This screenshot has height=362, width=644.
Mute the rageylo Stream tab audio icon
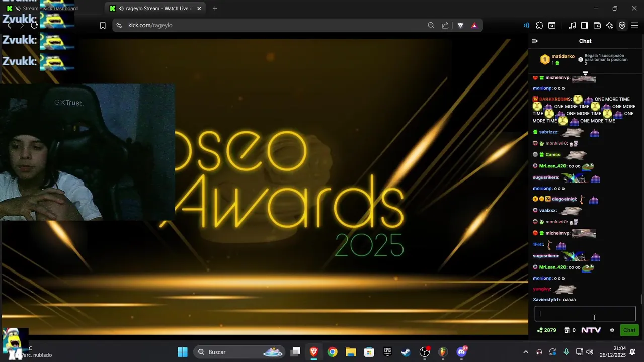[121, 9]
